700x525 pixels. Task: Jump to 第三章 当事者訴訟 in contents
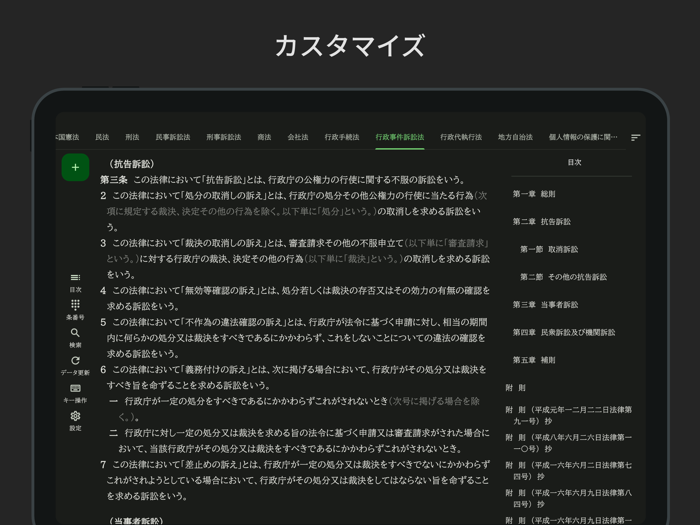[x=545, y=305]
